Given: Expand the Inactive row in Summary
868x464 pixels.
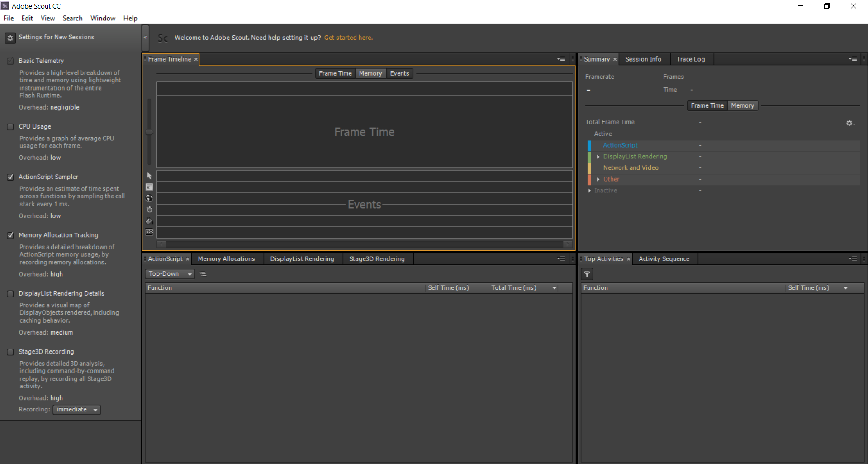Looking at the screenshot, I should point(589,191).
